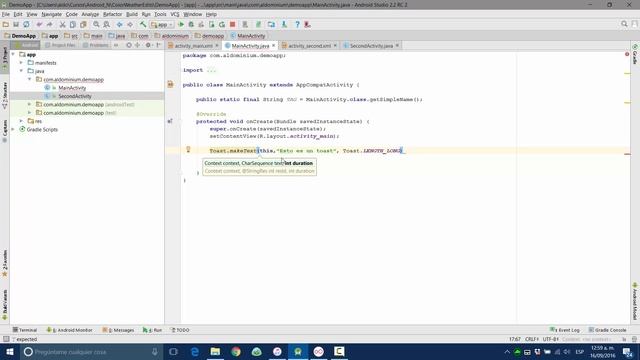Open the File menu

pyautogui.click(x=6, y=14)
